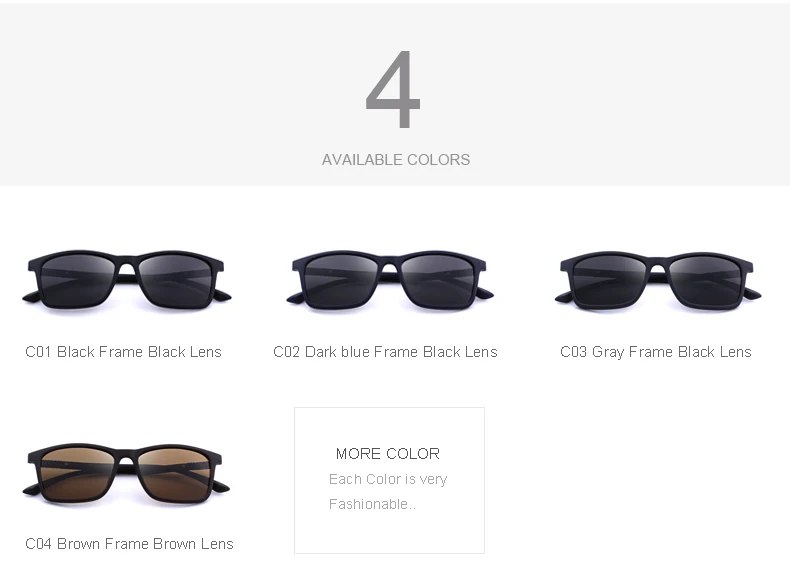Select the C02 dark blue frame sunglasses
790x578 pixels.
tap(389, 280)
